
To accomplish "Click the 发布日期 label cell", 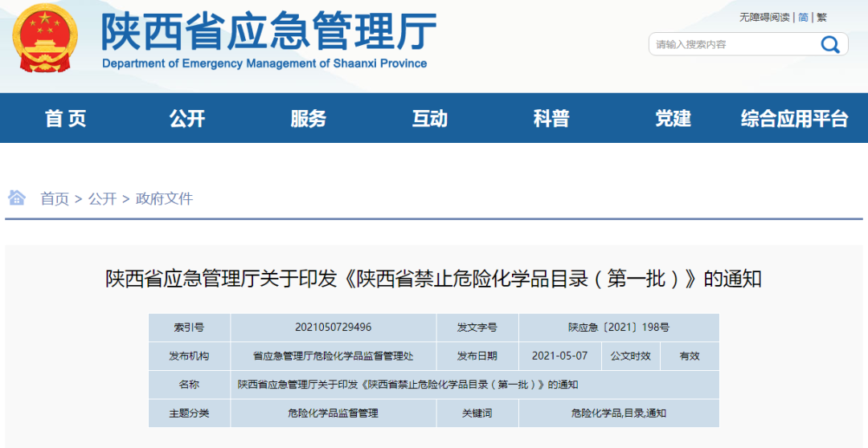I will point(477,356).
